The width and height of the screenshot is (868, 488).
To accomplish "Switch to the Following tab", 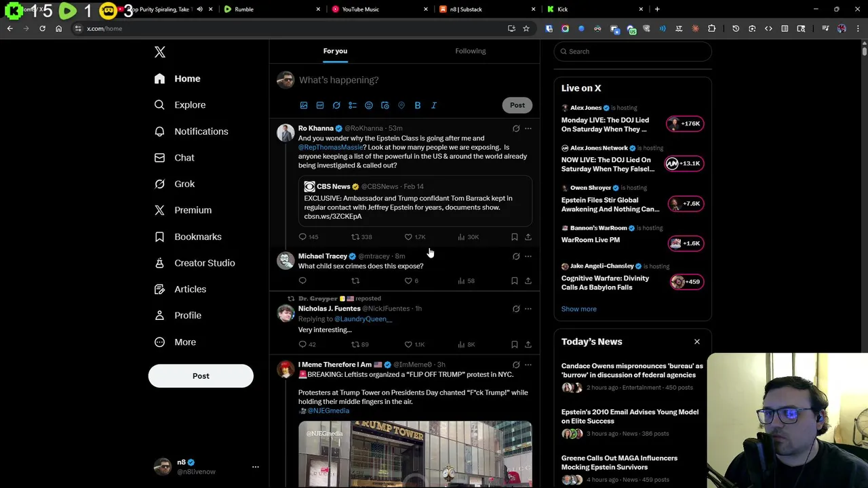I will (471, 51).
